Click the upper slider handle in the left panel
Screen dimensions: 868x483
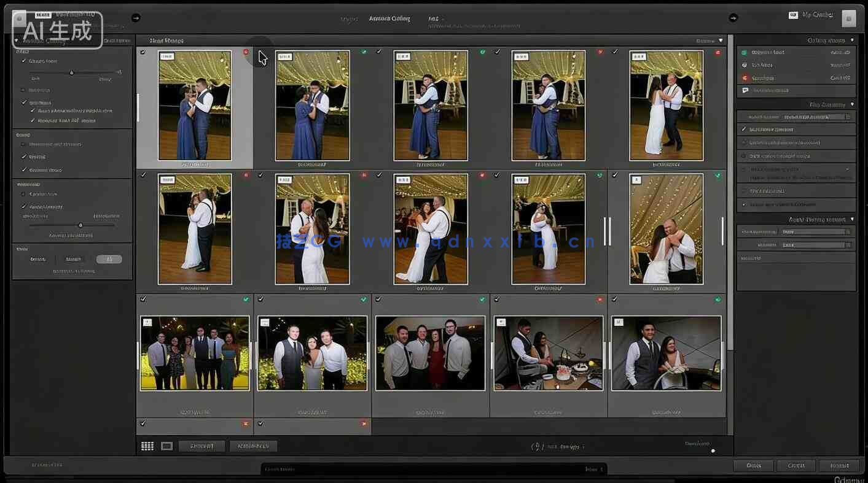click(x=72, y=72)
